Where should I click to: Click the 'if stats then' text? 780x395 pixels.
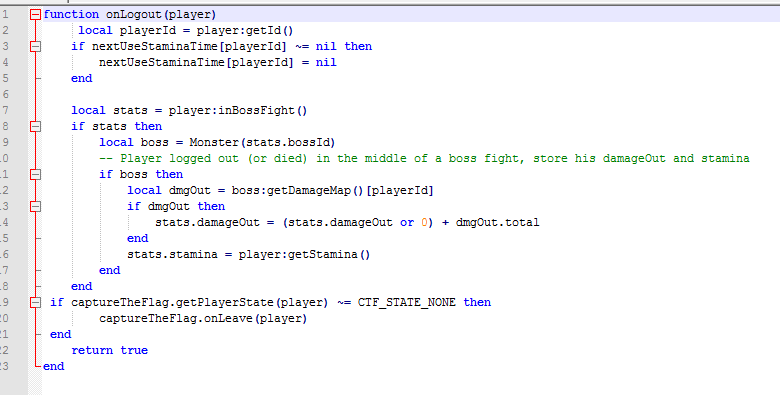click(116, 126)
